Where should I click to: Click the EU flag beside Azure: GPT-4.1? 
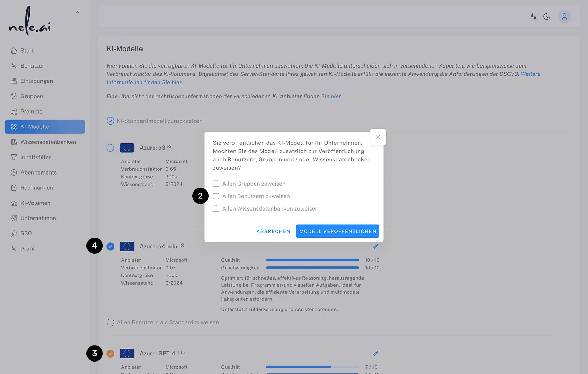point(127,354)
